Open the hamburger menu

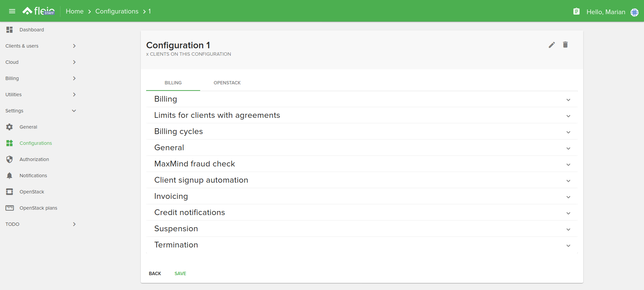pyautogui.click(x=12, y=11)
